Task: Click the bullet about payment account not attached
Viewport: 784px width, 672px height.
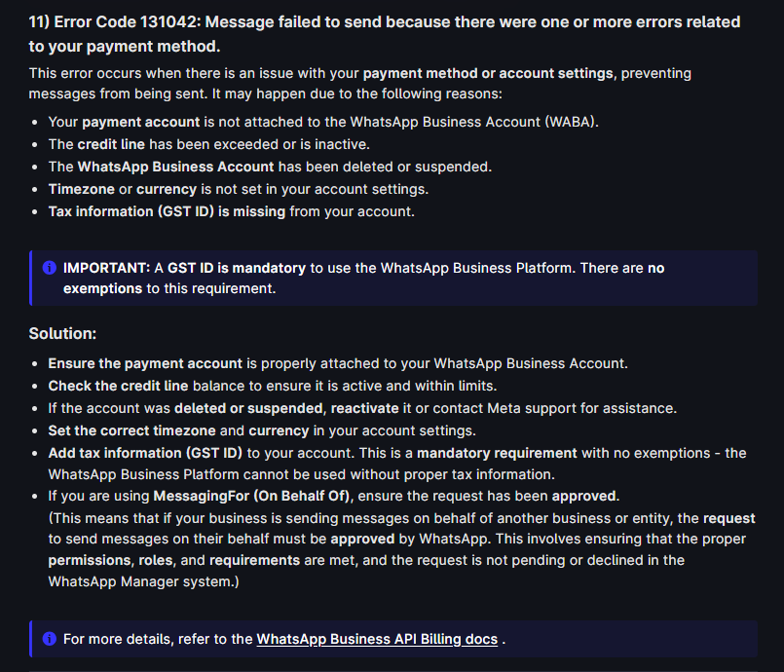Action: point(323,122)
